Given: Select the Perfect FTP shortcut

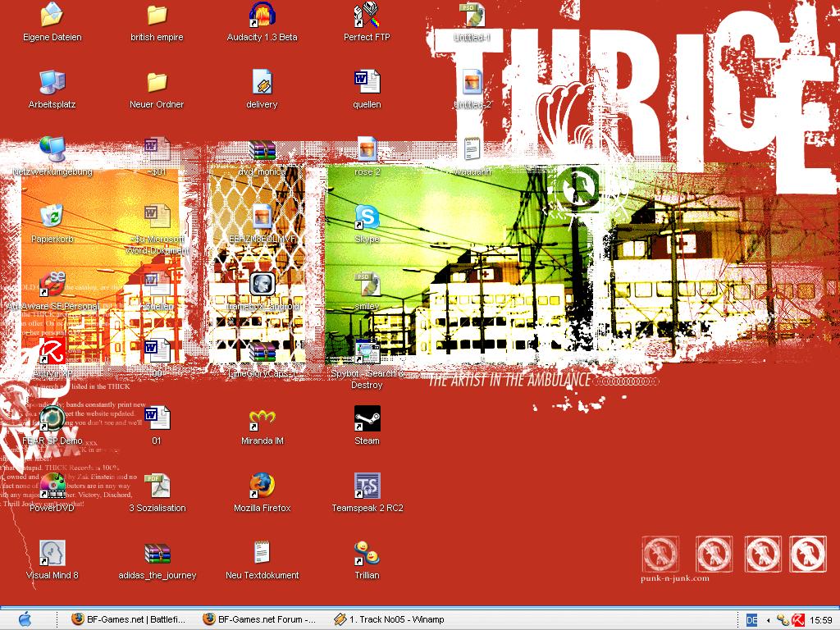Looking at the screenshot, I should [367, 15].
